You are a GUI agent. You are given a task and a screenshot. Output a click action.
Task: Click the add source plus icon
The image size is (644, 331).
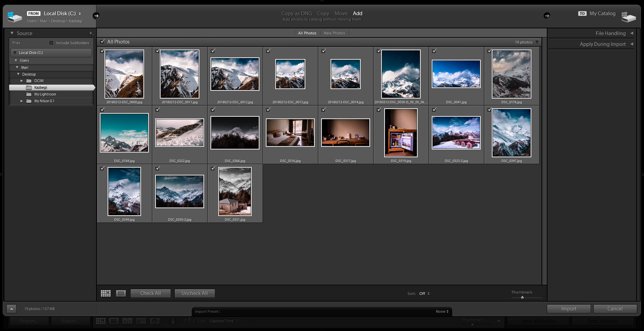pos(91,33)
